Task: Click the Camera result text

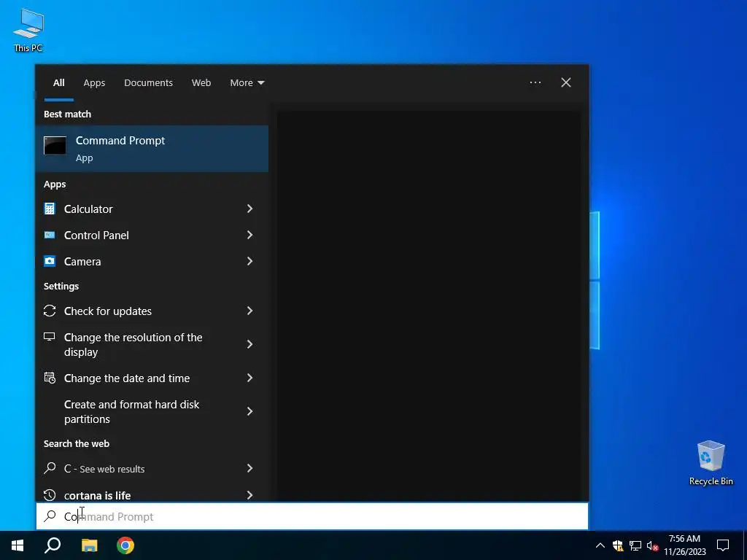Action: pyautogui.click(x=82, y=262)
